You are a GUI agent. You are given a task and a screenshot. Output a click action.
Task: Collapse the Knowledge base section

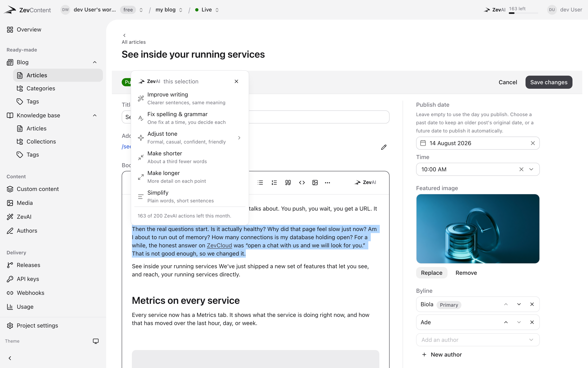(x=95, y=115)
